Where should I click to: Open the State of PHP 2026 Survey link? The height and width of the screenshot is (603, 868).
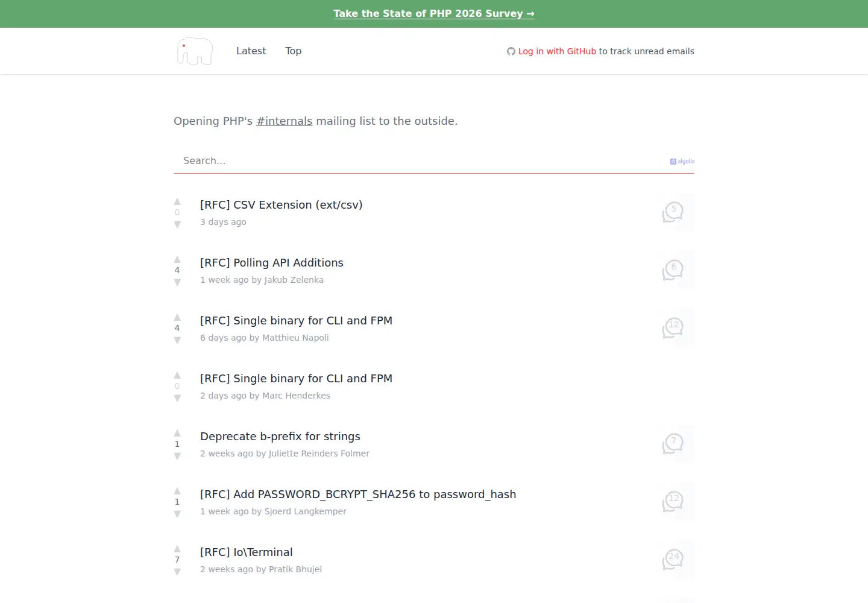tap(434, 14)
